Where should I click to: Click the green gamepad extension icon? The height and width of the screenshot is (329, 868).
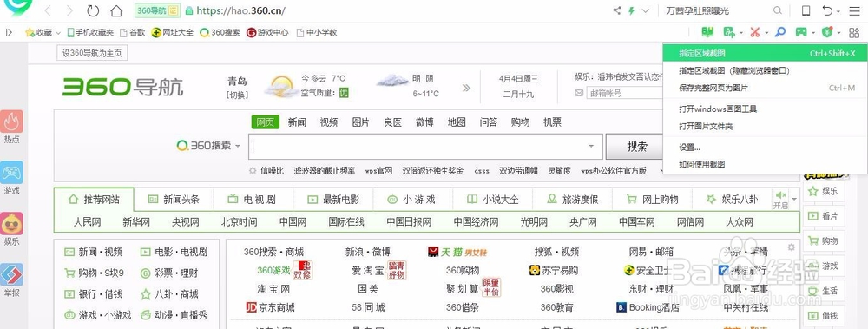(801, 32)
